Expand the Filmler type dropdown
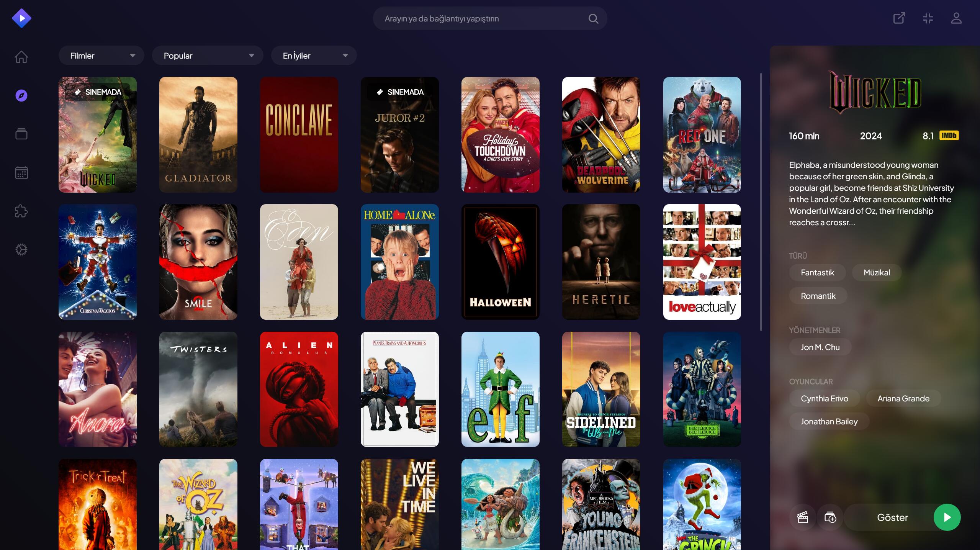980x550 pixels. (x=101, y=56)
